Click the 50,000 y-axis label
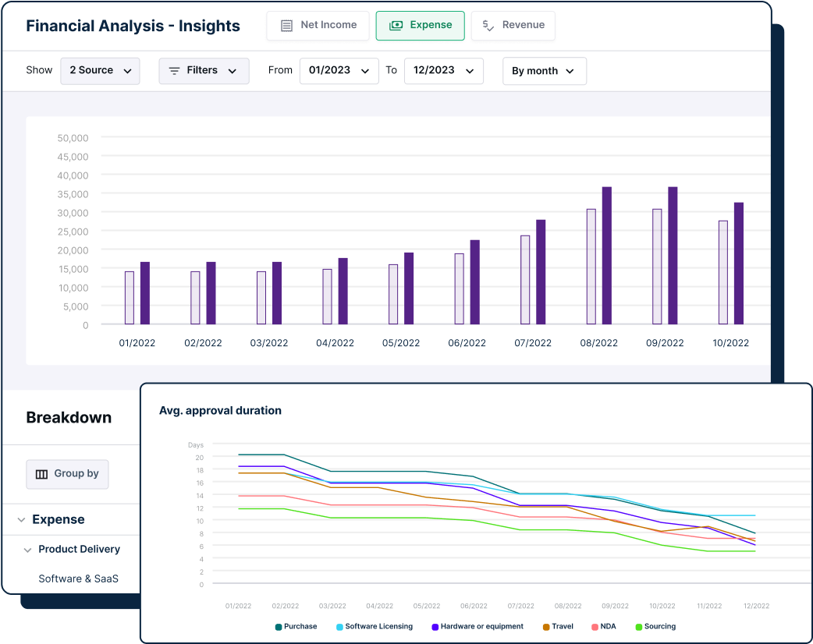 click(x=73, y=138)
